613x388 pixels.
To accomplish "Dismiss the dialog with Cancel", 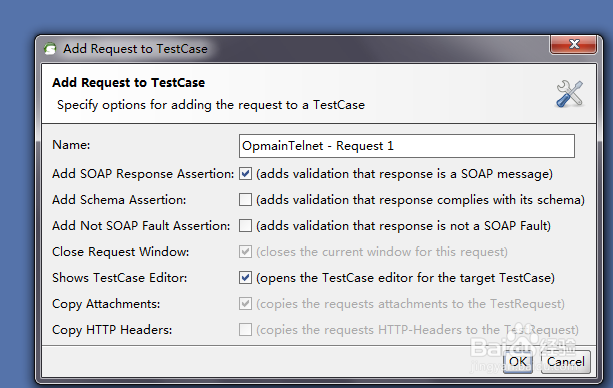I will pos(566,362).
